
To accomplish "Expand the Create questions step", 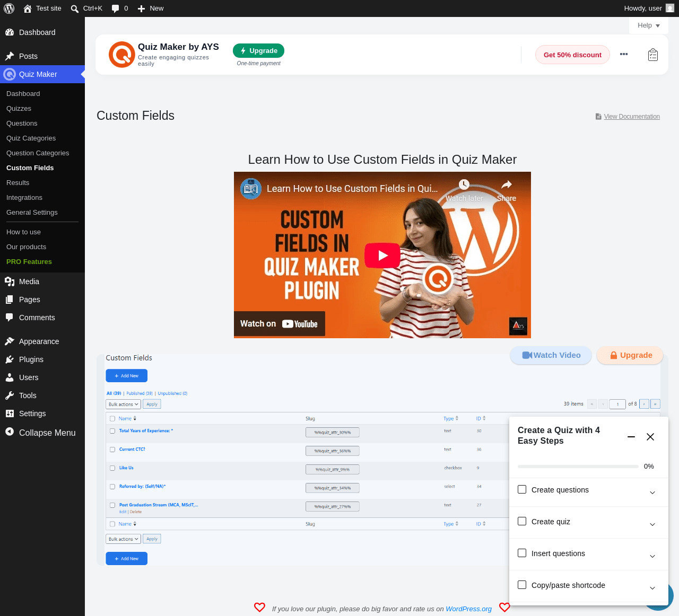I will (652, 492).
